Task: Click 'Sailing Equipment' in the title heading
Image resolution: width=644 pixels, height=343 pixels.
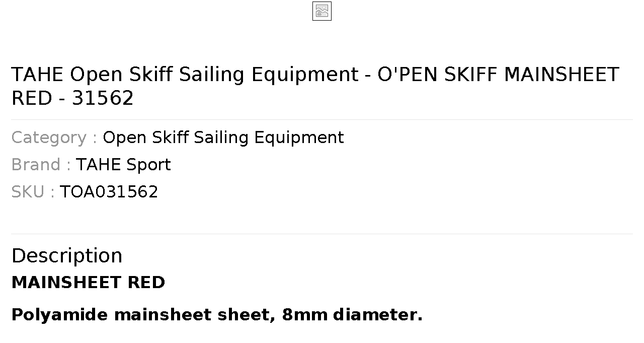Action: click(269, 74)
